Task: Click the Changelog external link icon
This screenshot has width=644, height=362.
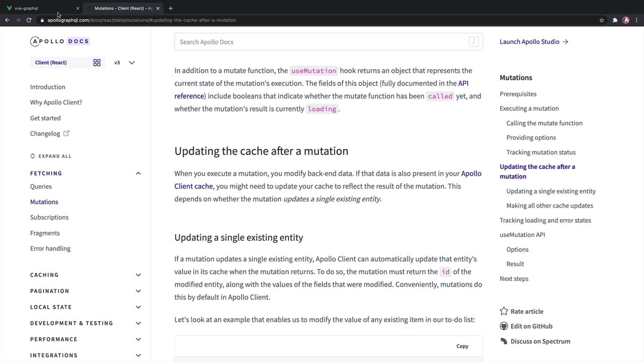Action: pos(66,133)
